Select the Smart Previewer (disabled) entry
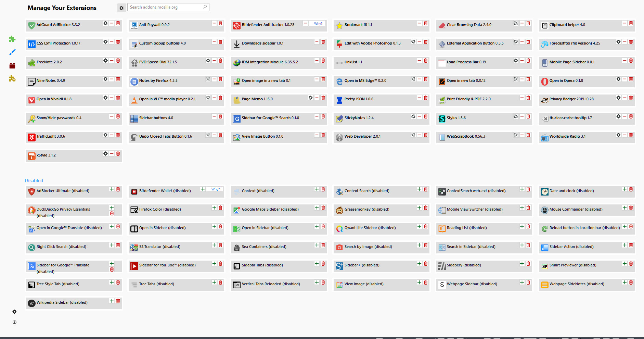644x339 pixels. pyautogui.click(x=587, y=266)
